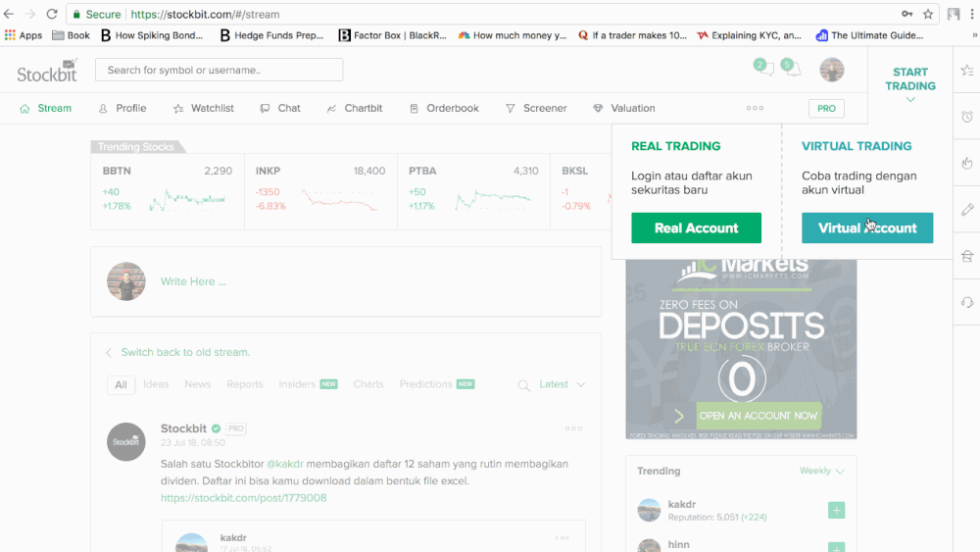Open Stockbit author name on post

(183, 428)
